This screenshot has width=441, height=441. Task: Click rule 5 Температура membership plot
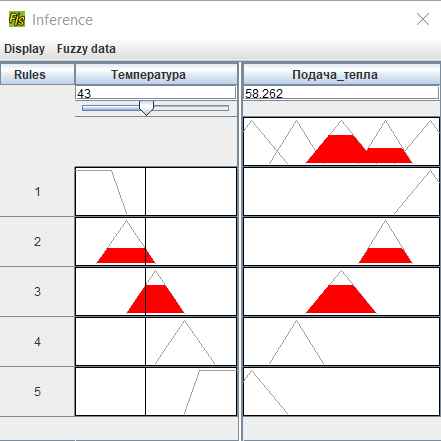(156, 391)
